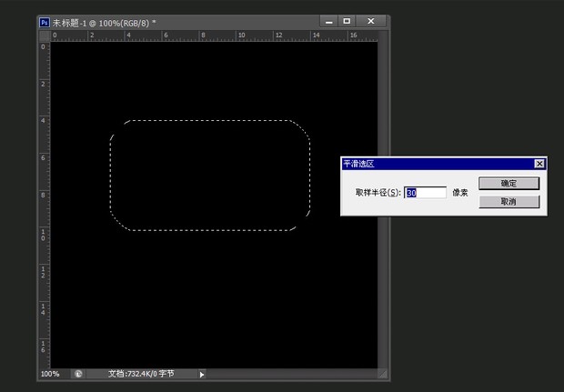Close the 平滑选区 dialog with its X button
Screen dimensions: 564x392
pos(539,164)
